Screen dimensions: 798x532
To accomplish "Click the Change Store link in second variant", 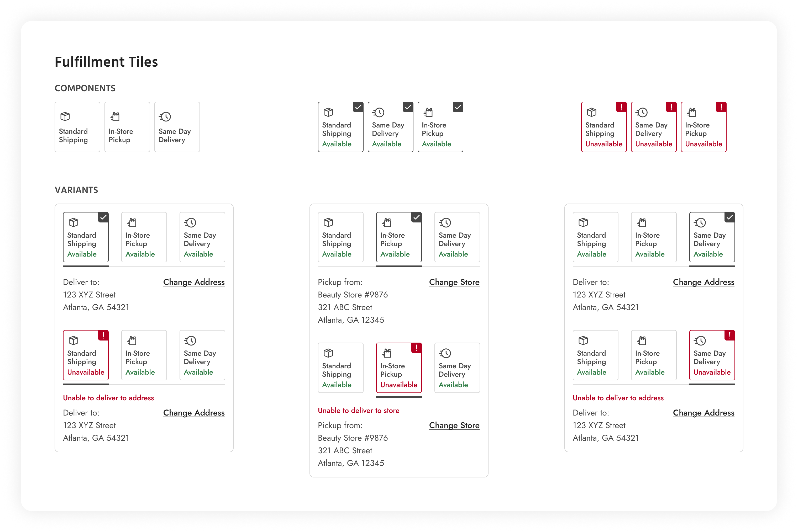I will [x=454, y=282].
